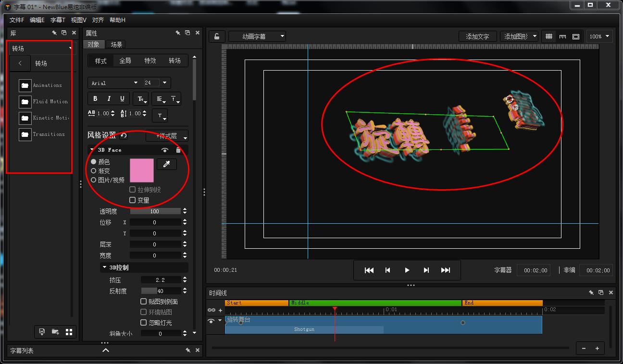623x364 pixels.
Task: Switch to the 特效 tab
Action: coord(150,61)
